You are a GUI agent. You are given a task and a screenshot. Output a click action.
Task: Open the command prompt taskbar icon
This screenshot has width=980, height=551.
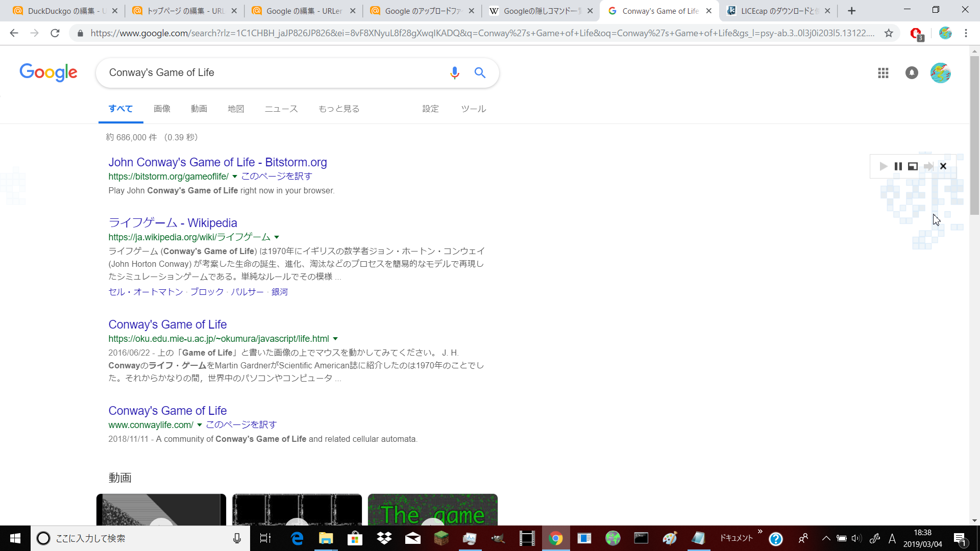click(x=641, y=538)
